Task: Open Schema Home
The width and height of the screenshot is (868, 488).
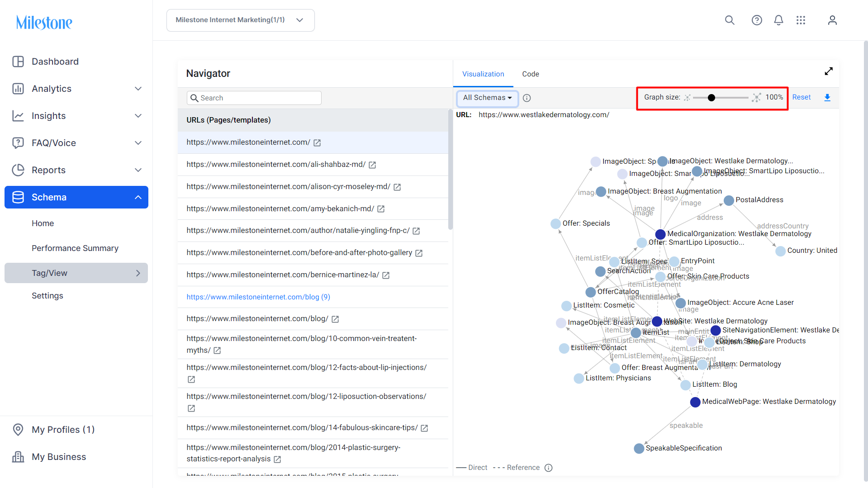Action: (43, 223)
